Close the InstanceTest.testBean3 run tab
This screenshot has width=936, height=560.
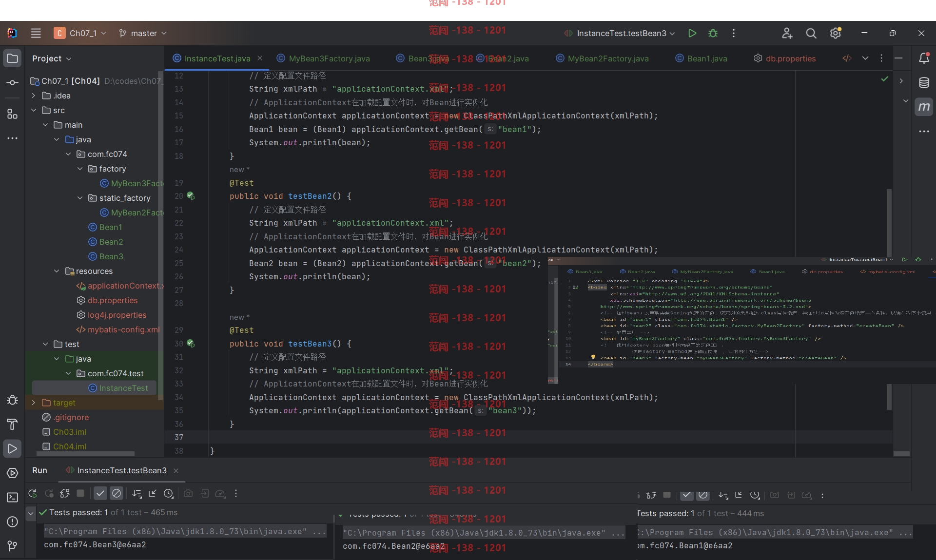(x=176, y=470)
